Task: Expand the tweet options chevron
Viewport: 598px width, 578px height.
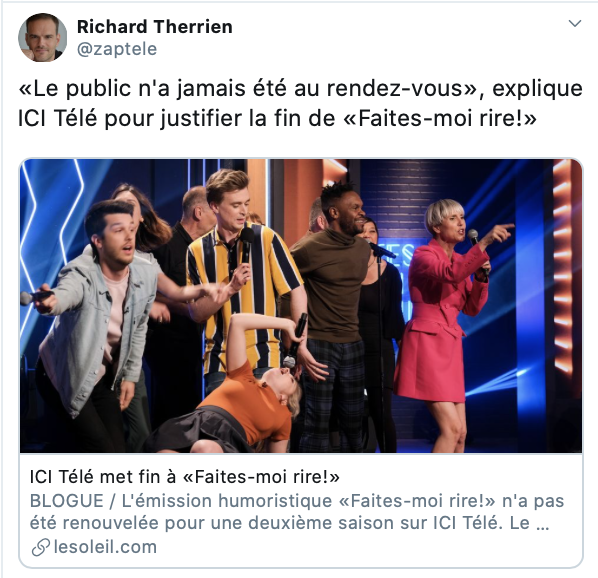Action: click(574, 24)
